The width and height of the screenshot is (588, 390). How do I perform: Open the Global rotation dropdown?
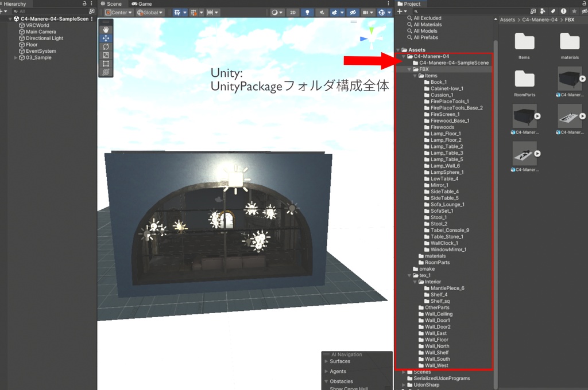[150, 13]
